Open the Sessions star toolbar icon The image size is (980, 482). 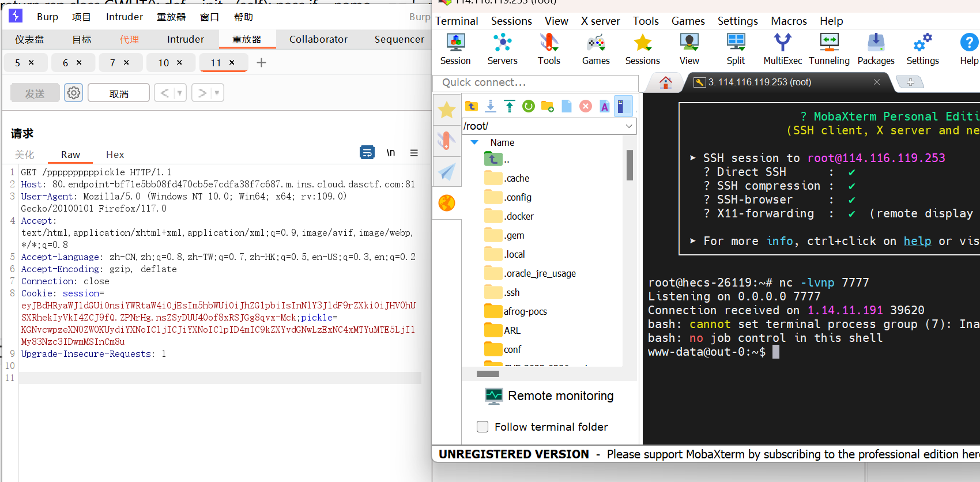[643, 49]
